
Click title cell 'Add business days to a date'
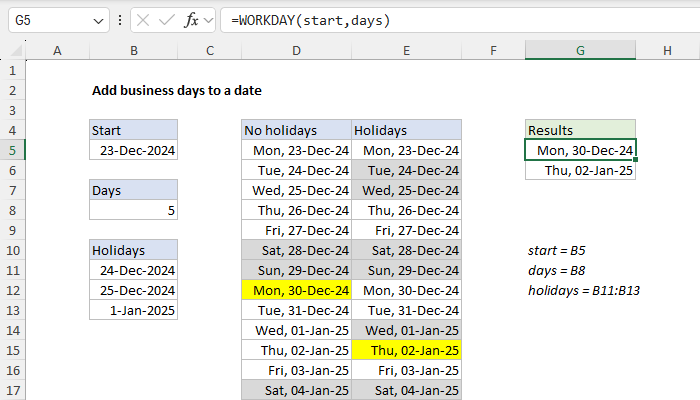(177, 91)
